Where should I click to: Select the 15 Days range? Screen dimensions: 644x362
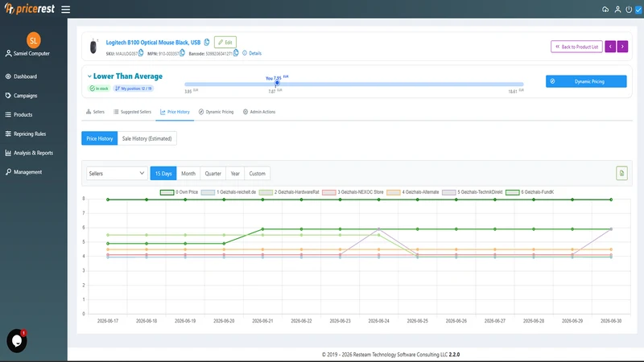(163, 173)
